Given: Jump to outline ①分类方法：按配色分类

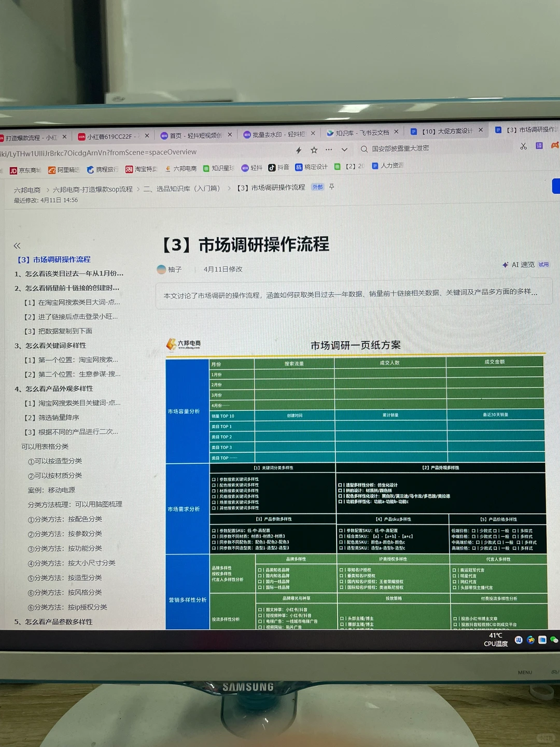Looking at the screenshot, I should click(x=65, y=519).
